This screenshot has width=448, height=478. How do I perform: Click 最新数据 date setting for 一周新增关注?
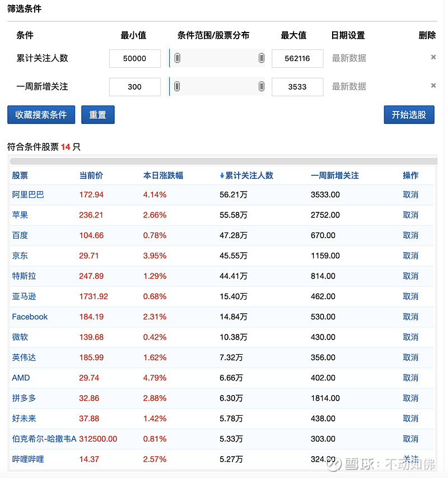(x=349, y=86)
